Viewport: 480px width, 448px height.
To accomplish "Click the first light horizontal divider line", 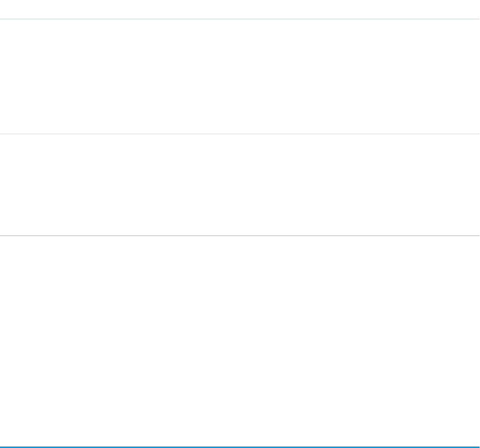I will coord(240,19).
